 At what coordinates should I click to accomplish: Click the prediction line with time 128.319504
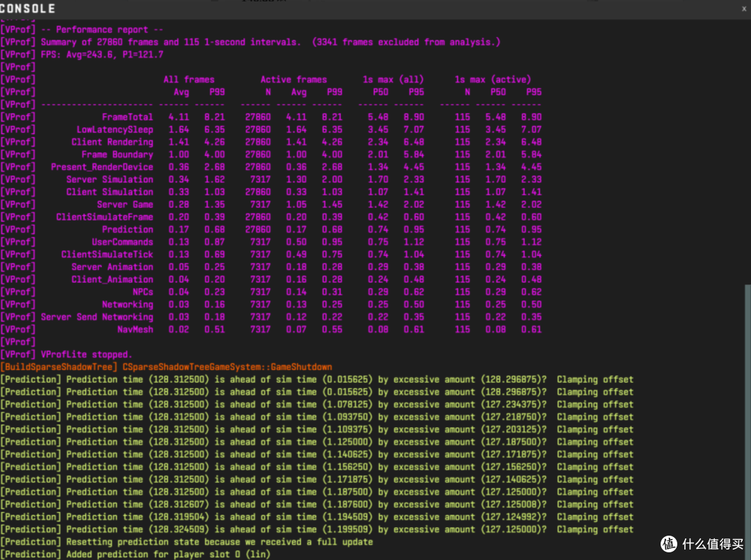click(316, 517)
